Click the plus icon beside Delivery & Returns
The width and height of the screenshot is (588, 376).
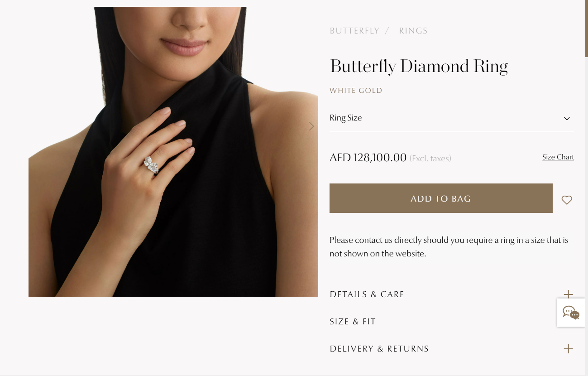tap(568, 349)
